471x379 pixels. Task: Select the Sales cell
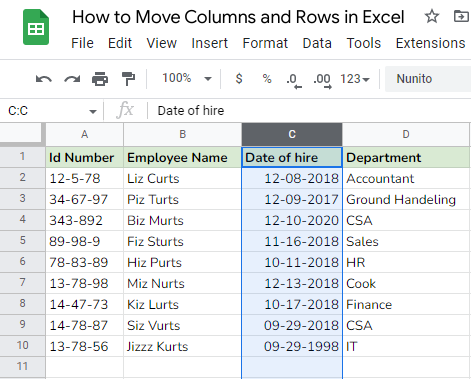point(406,241)
